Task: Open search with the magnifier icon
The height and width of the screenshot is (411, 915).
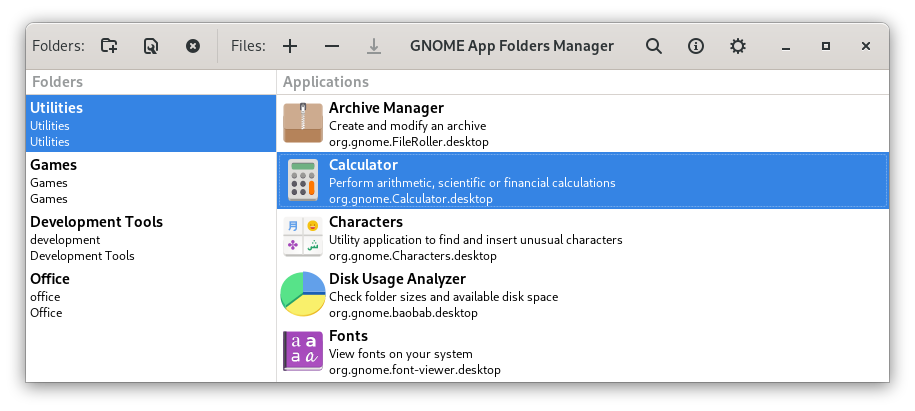Action: tap(654, 46)
